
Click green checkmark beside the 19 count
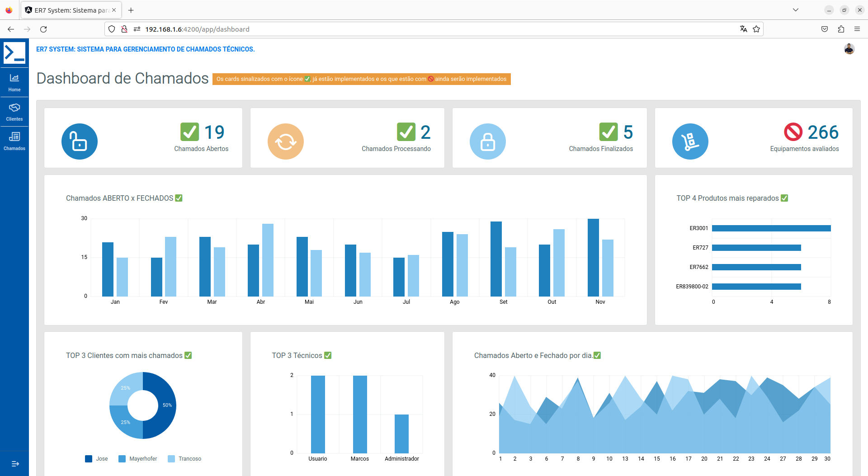[x=190, y=132]
